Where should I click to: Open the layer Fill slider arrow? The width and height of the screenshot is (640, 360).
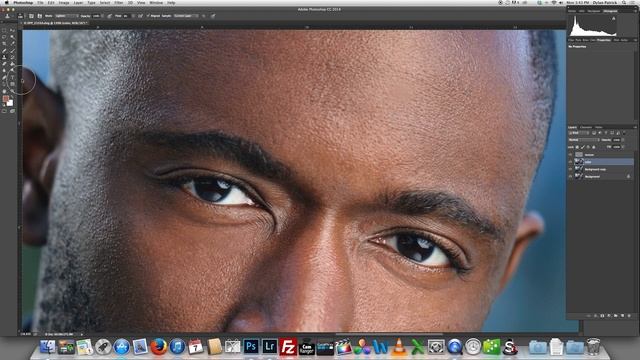[x=623, y=147]
